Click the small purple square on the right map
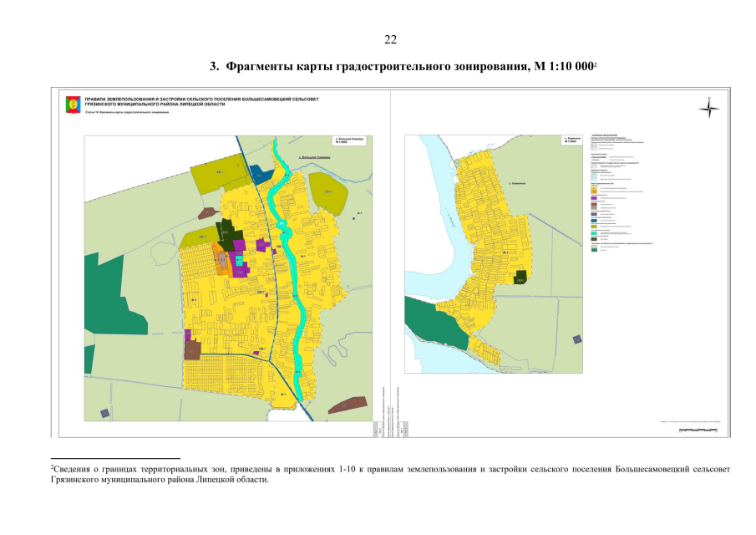 [x=576, y=338]
